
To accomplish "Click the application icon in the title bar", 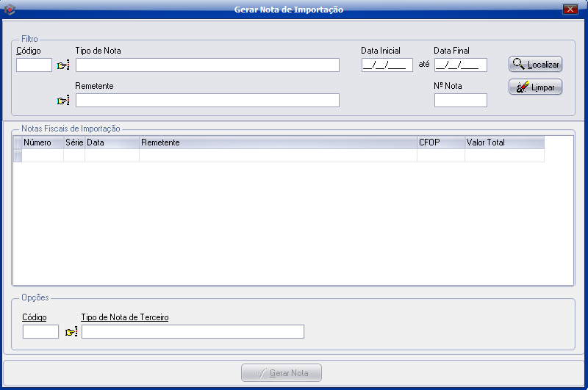I will [x=10, y=10].
